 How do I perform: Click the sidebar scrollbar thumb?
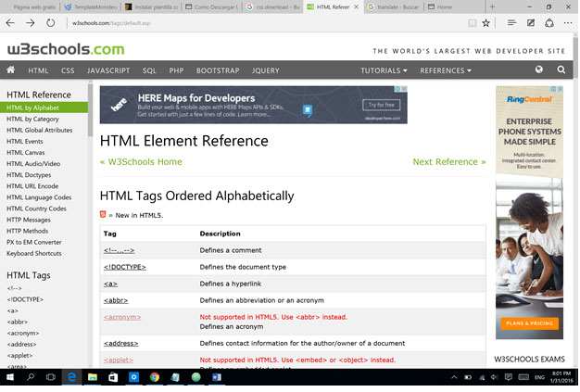tap(90, 110)
